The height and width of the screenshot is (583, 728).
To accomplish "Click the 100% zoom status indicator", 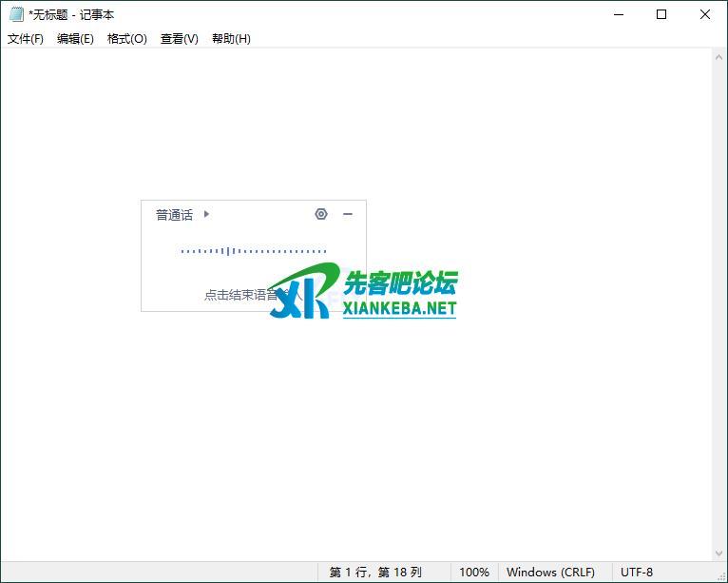I will (474, 572).
